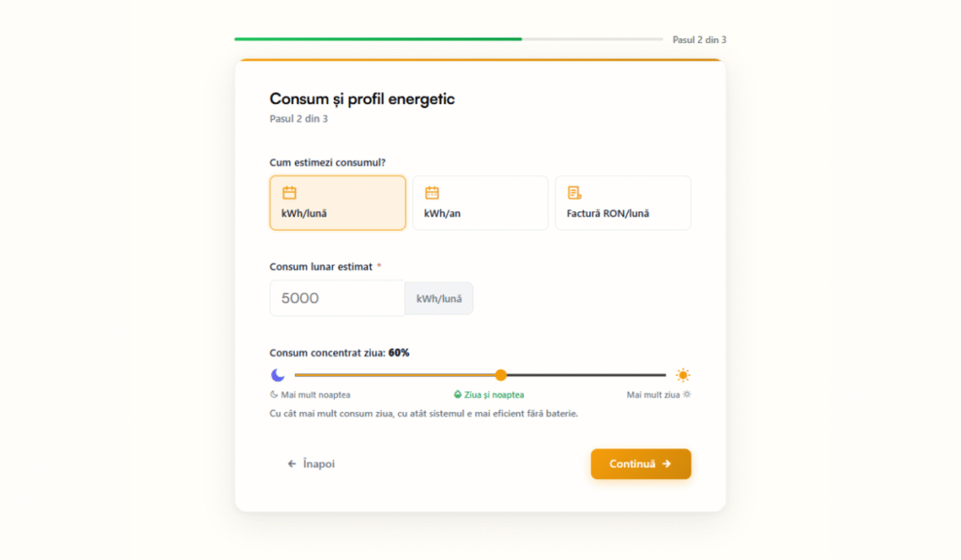Focus the Consum lunar estimat input field
Viewport: 961px width, 560px height.
(x=337, y=298)
